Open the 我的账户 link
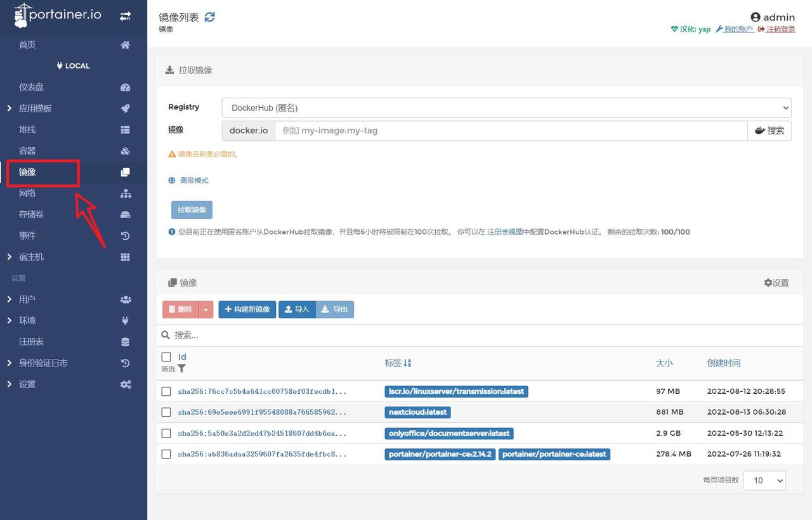 735,29
